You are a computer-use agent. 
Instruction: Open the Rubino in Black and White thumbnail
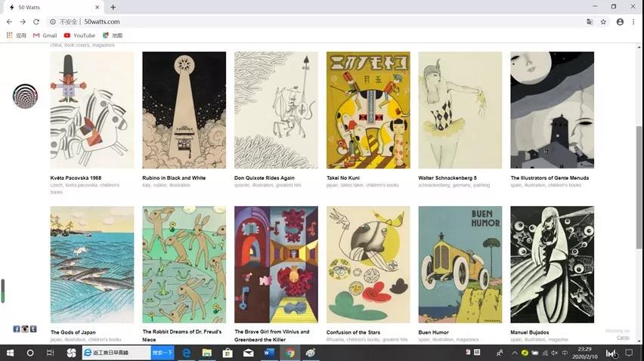[184, 110]
